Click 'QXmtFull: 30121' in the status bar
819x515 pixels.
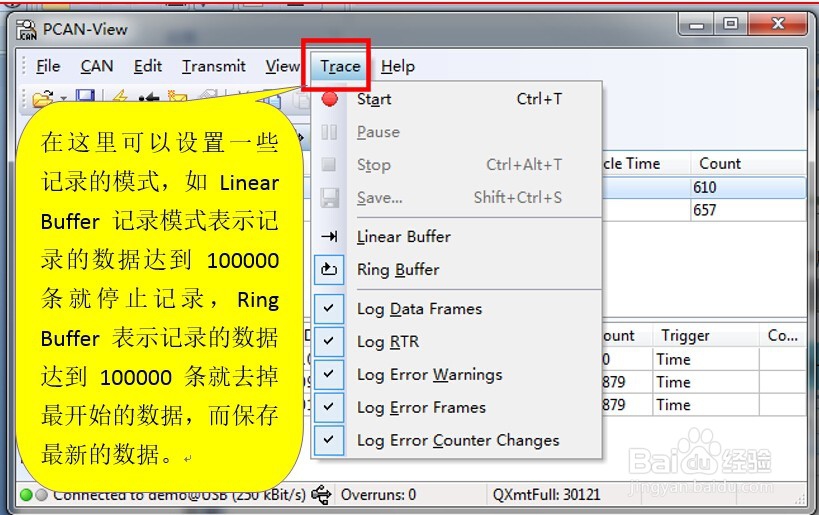[x=546, y=494]
